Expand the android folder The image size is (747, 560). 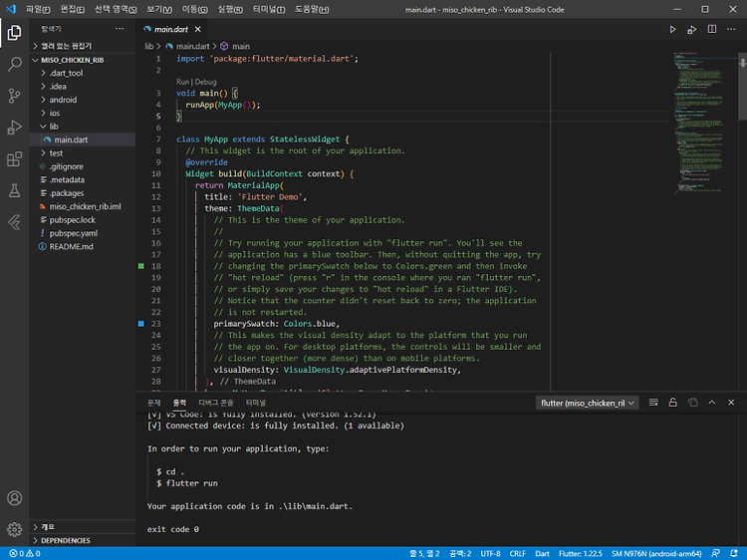[63, 100]
